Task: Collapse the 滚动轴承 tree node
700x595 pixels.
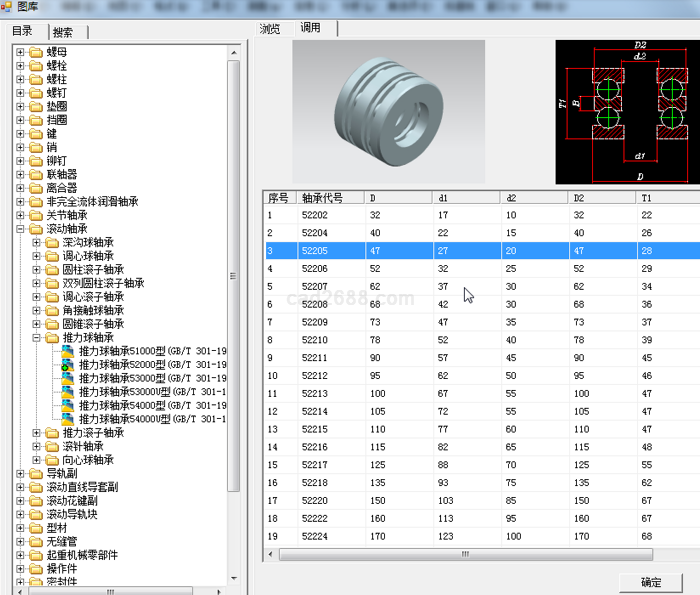Action: pos(21,229)
